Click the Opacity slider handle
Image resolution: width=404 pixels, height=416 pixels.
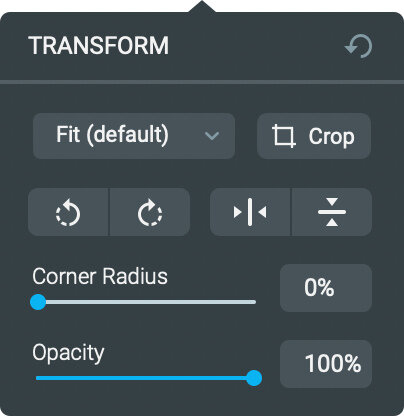point(254,378)
